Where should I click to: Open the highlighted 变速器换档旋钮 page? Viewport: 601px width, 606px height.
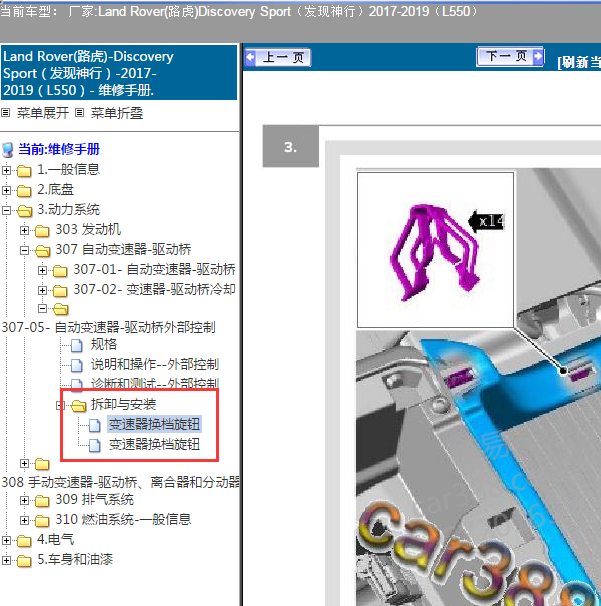[x=154, y=424]
